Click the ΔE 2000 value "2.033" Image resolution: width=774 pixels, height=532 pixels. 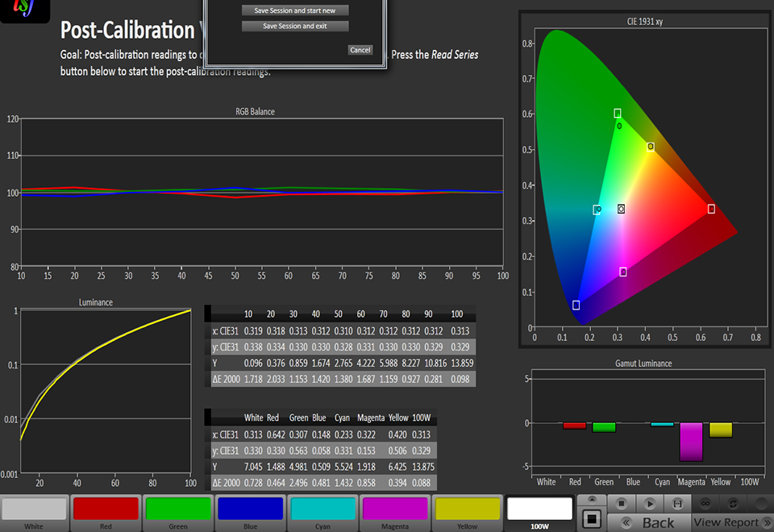276,379
